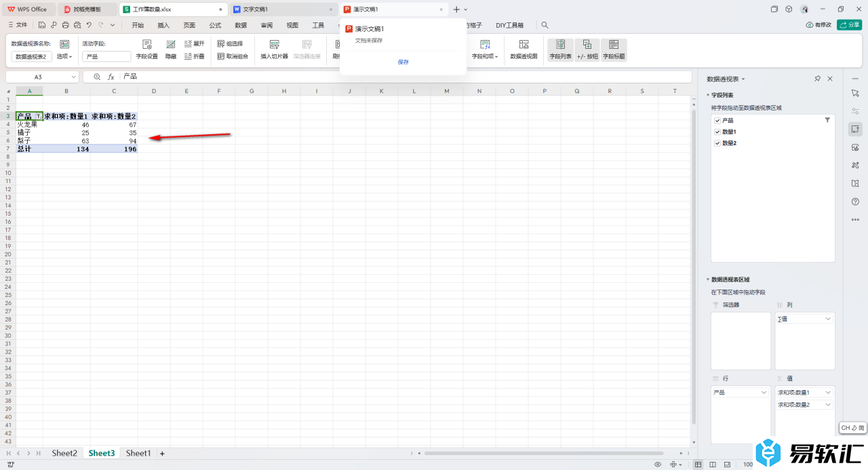
Task: Switch to the Sheet1 worksheet tab
Action: (x=138, y=453)
